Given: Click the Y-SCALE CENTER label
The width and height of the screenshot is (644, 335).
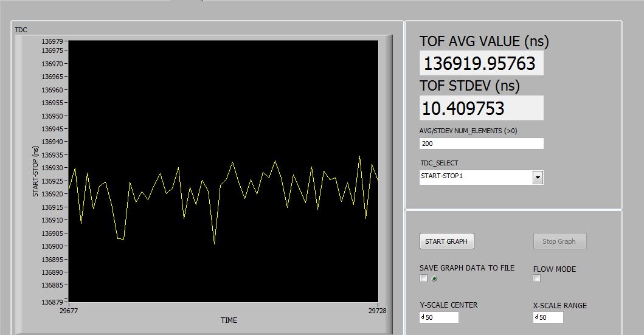Looking at the screenshot, I should tap(449, 305).
